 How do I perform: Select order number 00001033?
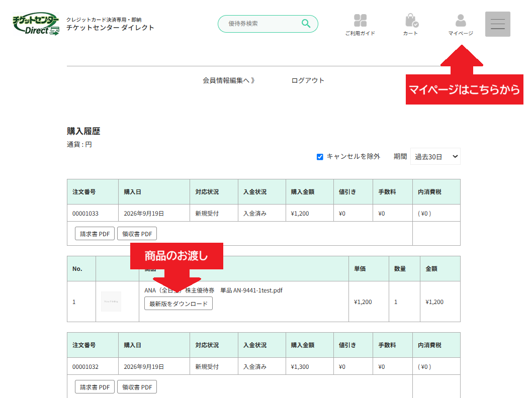pos(85,214)
